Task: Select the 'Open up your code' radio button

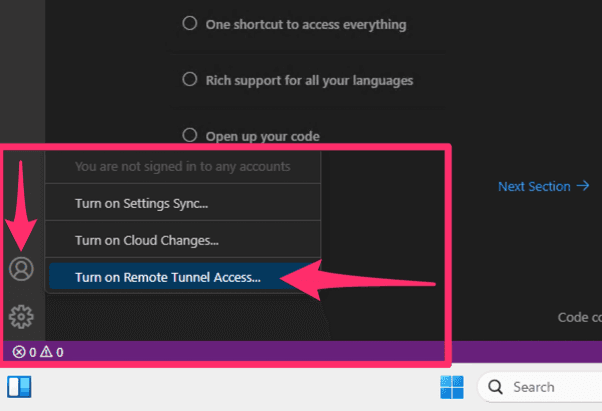Action: point(189,135)
